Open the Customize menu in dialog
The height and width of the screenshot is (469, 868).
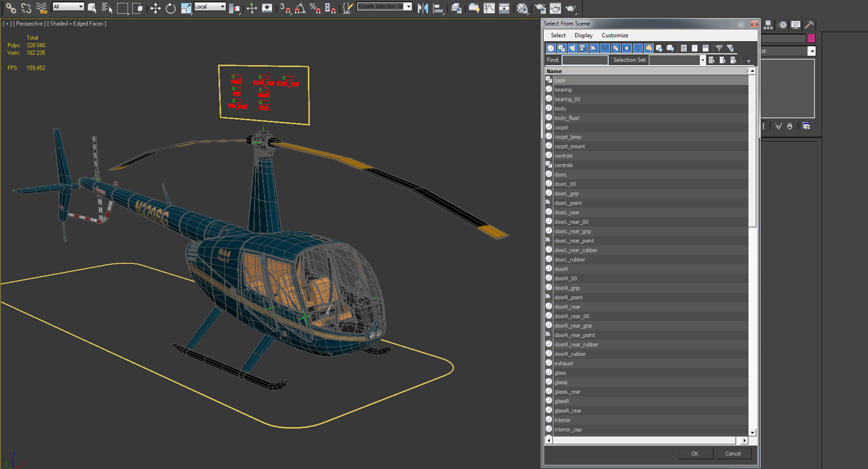(x=615, y=35)
